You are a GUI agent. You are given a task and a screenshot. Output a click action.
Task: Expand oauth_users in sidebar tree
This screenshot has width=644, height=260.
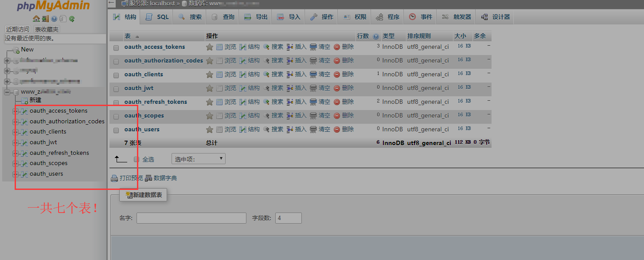coord(15,174)
